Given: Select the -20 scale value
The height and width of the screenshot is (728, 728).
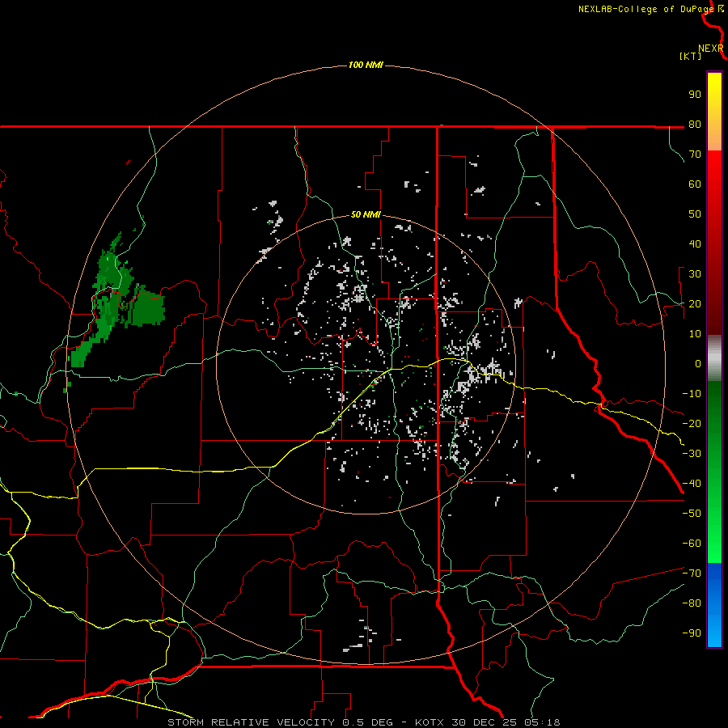Looking at the screenshot, I should pos(692,423).
